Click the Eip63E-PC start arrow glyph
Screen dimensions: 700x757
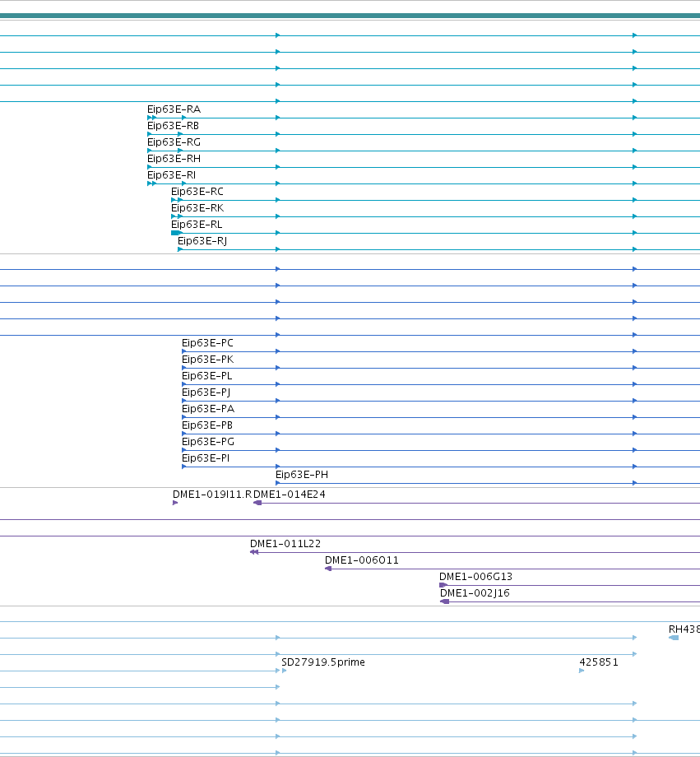[184, 351]
